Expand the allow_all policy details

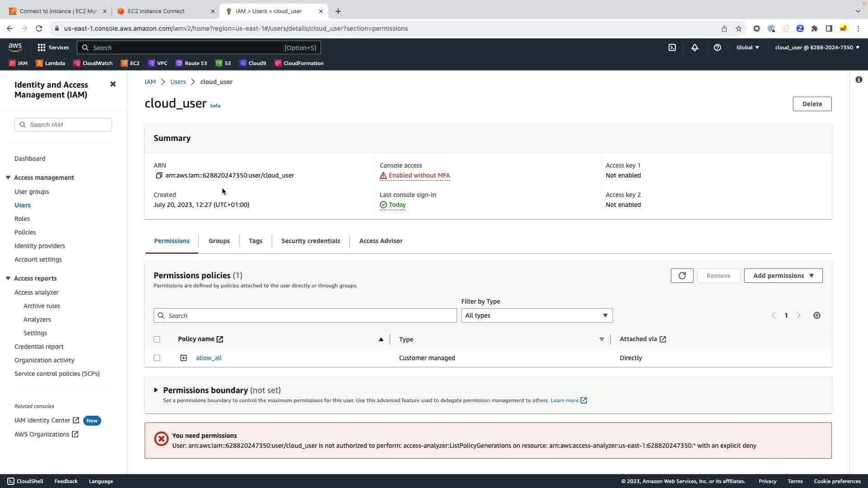184,358
